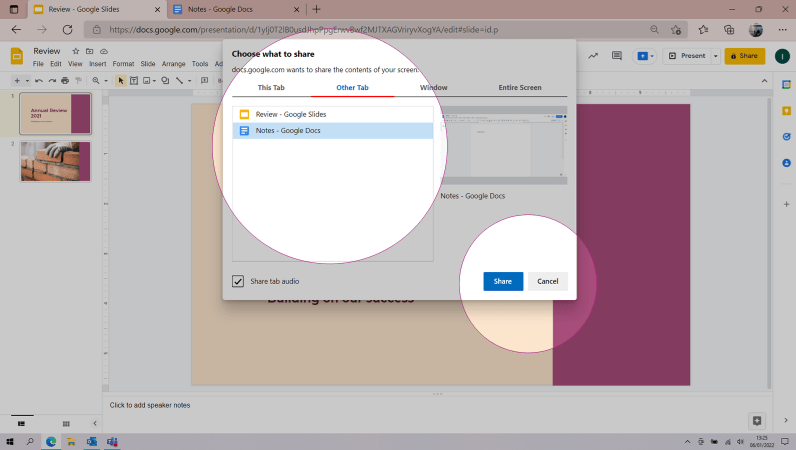The width and height of the screenshot is (796, 450).
Task: Toggle the Share tab audio checkbox
Action: point(238,281)
